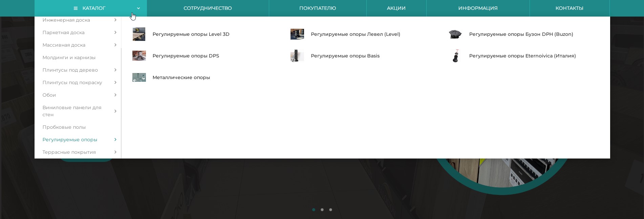Open the Сотрудничество menu item
Screen dimensions: 644x219
tap(208, 8)
